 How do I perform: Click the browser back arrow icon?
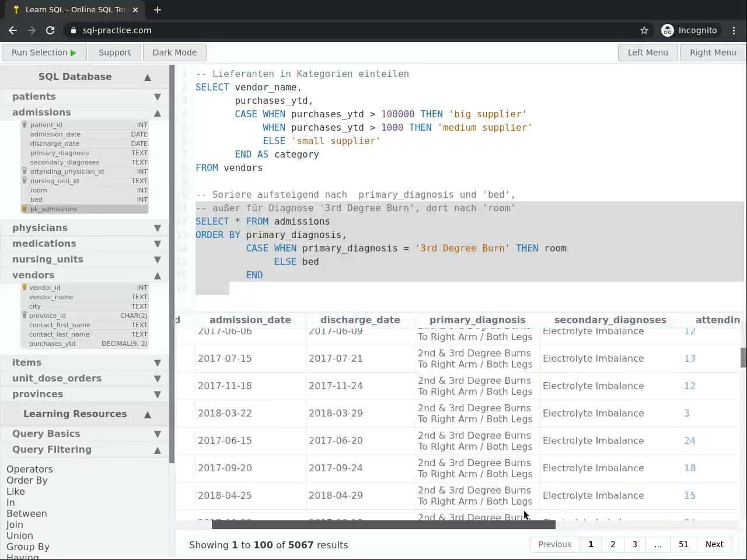click(13, 30)
